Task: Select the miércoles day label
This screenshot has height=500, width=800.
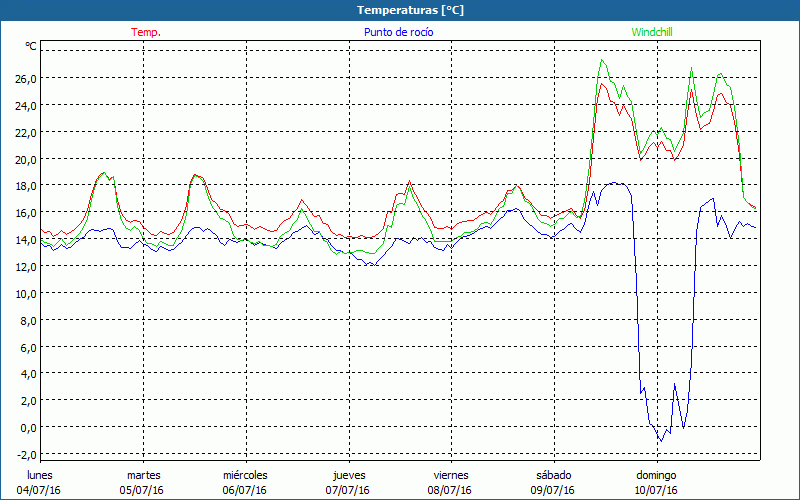Action: pyautogui.click(x=245, y=475)
